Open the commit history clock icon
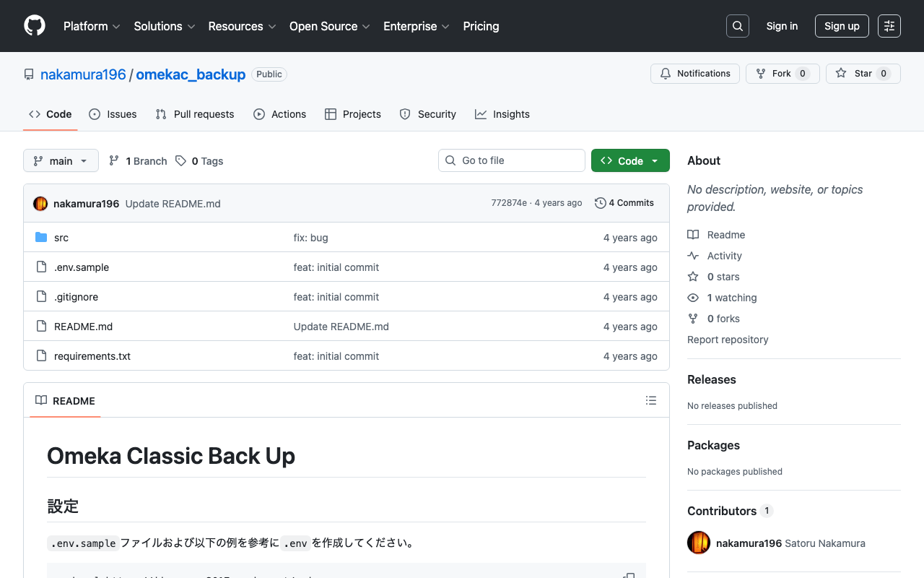The height and width of the screenshot is (578, 924). [x=600, y=203]
